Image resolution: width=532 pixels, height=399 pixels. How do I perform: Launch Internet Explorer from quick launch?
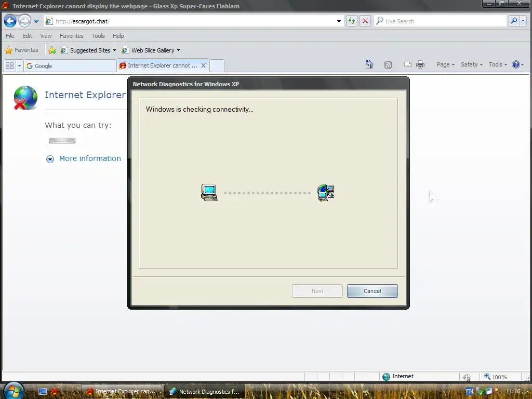(55, 391)
